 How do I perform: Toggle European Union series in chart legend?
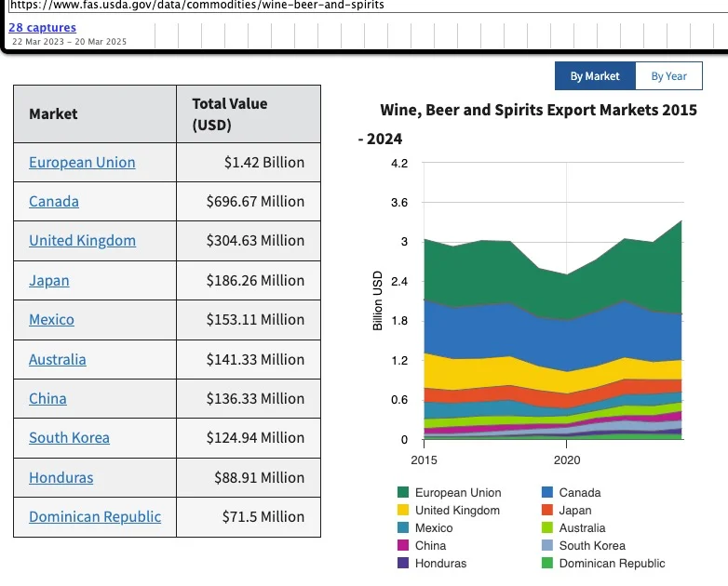[x=457, y=493]
